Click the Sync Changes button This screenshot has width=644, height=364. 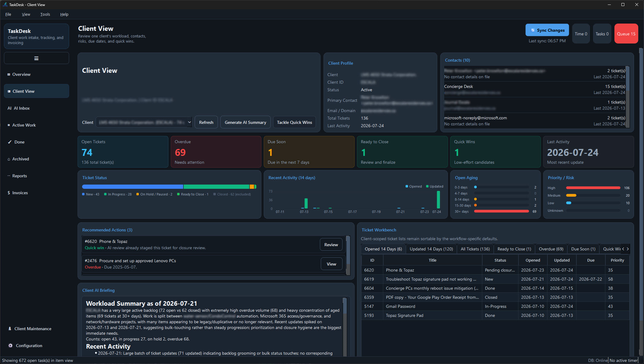pyautogui.click(x=547, y=30)
